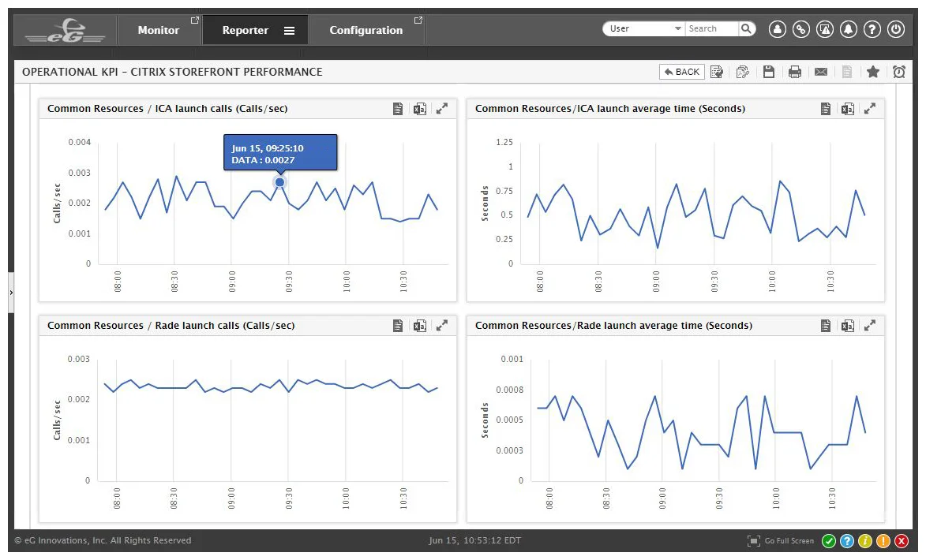Open Monitor in new window icon
The height and width of the screenshot is (560, 926).
click(195, 20)
